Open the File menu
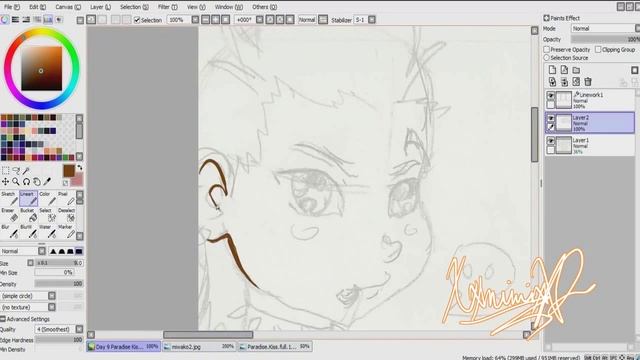Screen dimensions: 640x360 12,7
